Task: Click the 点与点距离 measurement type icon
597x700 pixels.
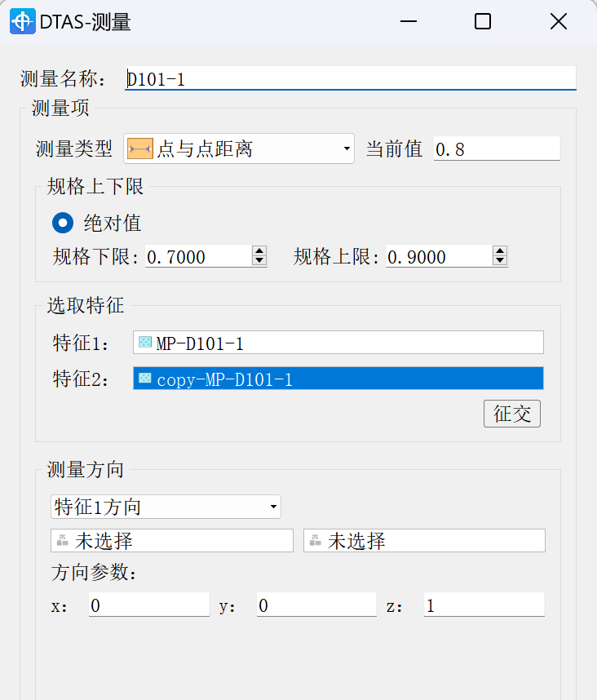Action: point(140,148)
